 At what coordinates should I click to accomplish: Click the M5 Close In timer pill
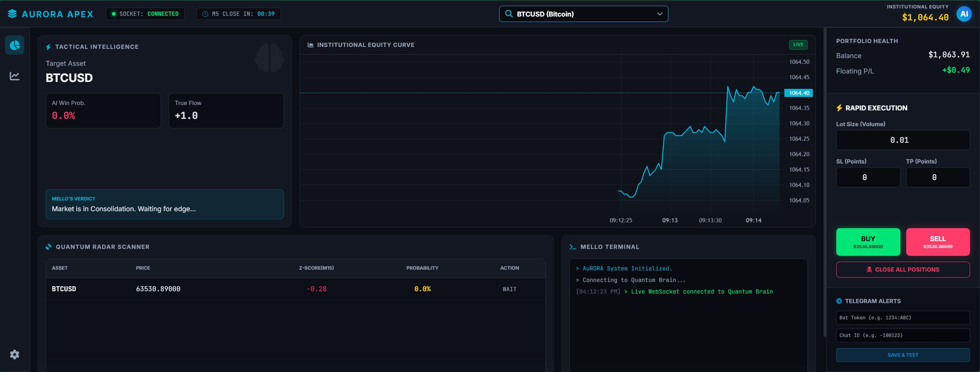coord(239,14)
